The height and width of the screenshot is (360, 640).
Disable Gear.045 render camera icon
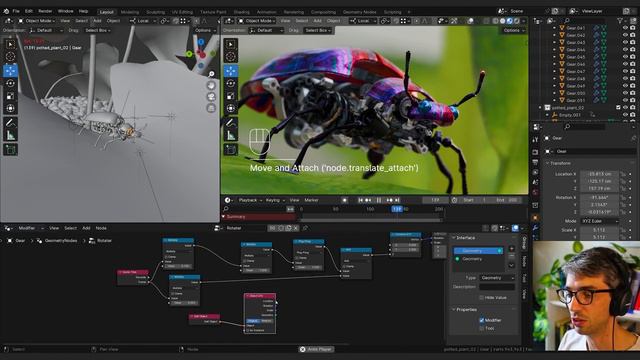(x=632, y=57)
